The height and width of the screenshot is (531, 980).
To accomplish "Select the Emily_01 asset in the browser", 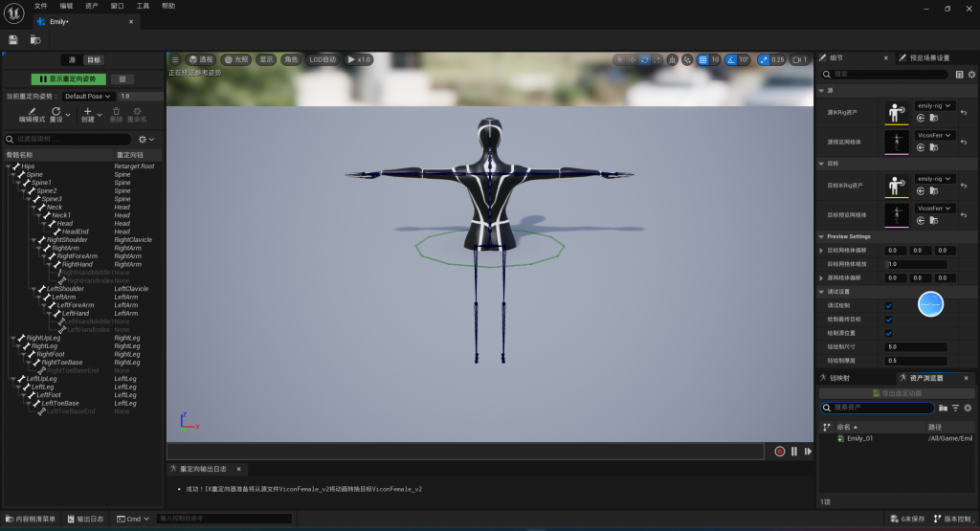I will pos(859,438).
